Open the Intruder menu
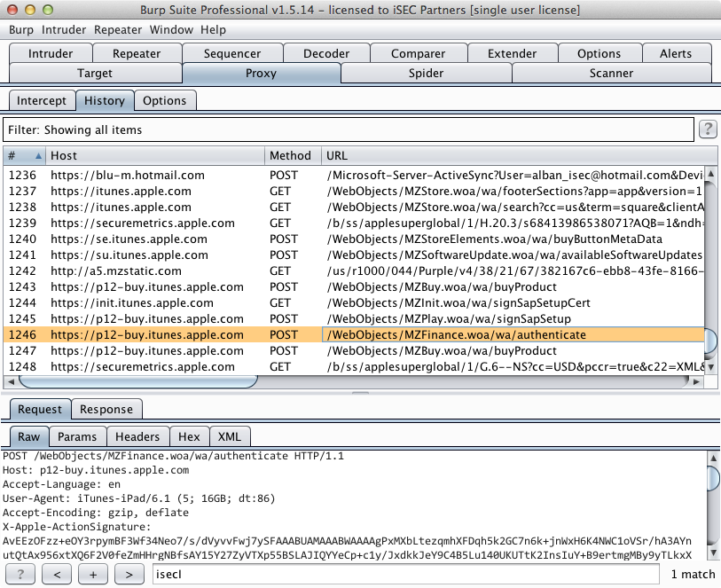This screenshot has height=588, width=721. click(x=64, y=30)
